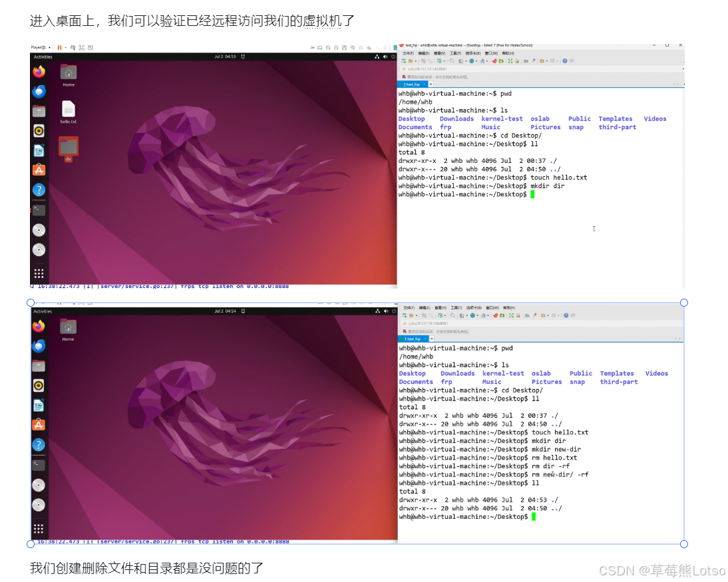Select the 1 test_frp tab in lower Xshell

[413, 339]
